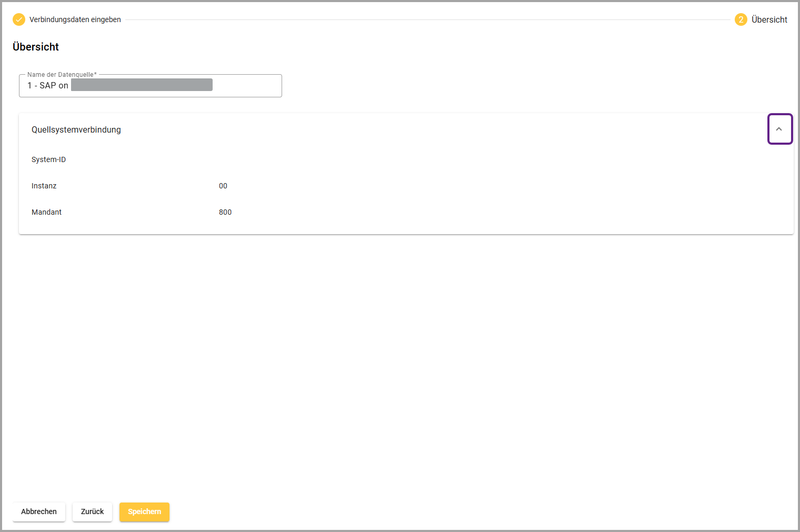
Task: Click the Instanz value 00
Action: 223,186
